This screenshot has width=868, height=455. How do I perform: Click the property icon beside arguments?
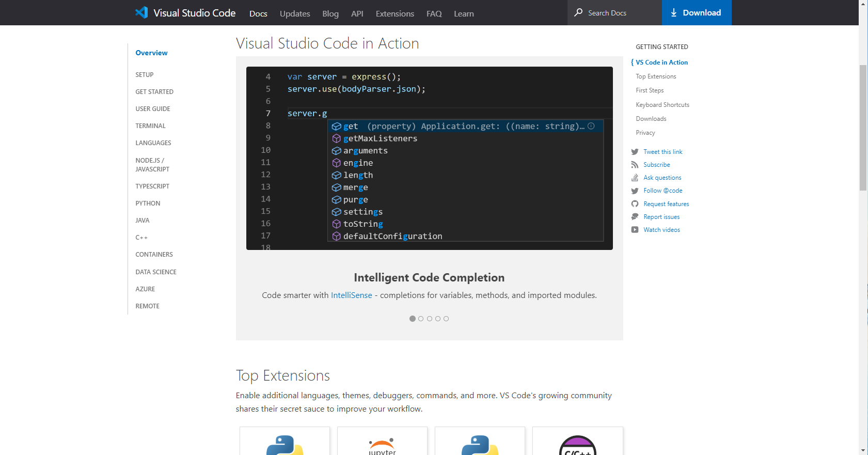click(x=337, y=151)
